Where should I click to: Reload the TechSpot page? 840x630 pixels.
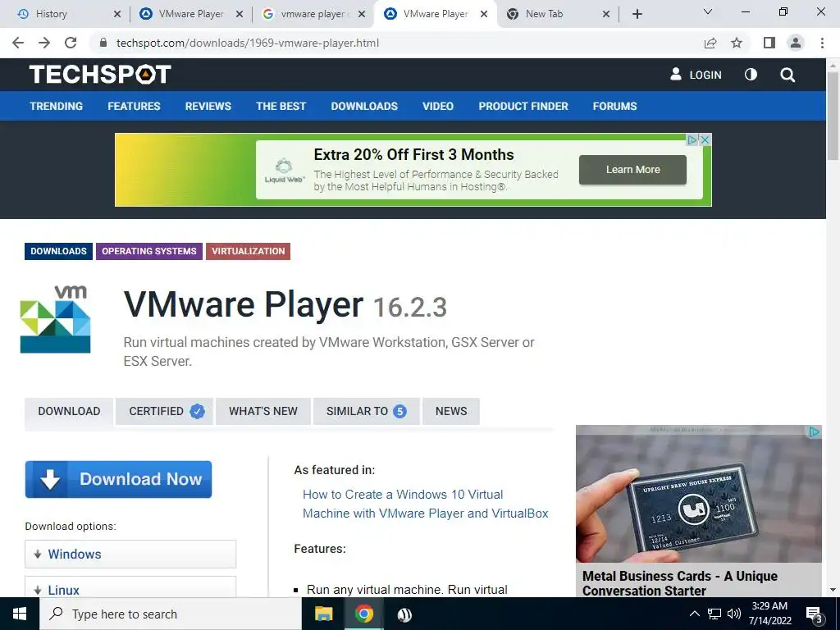tap(71, 43)
